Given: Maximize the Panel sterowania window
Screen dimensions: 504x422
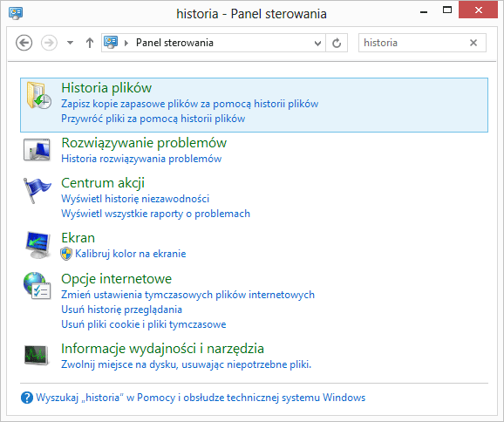Looking at the screenshot, I should [x=447, y=10].
